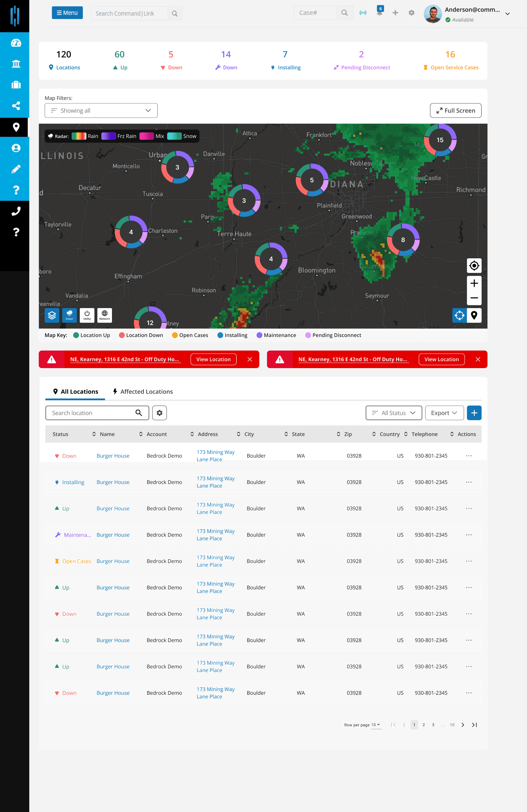Image resolution: width=527 pixels, height=812 pixels.
Task: Toggle the Radar weather overlay
Action: point(69,315)
